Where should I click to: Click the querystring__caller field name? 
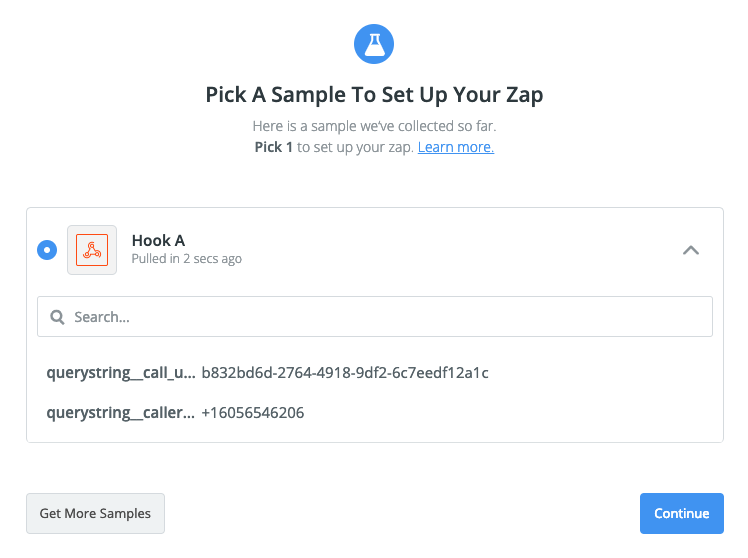(x=120, y=412)
